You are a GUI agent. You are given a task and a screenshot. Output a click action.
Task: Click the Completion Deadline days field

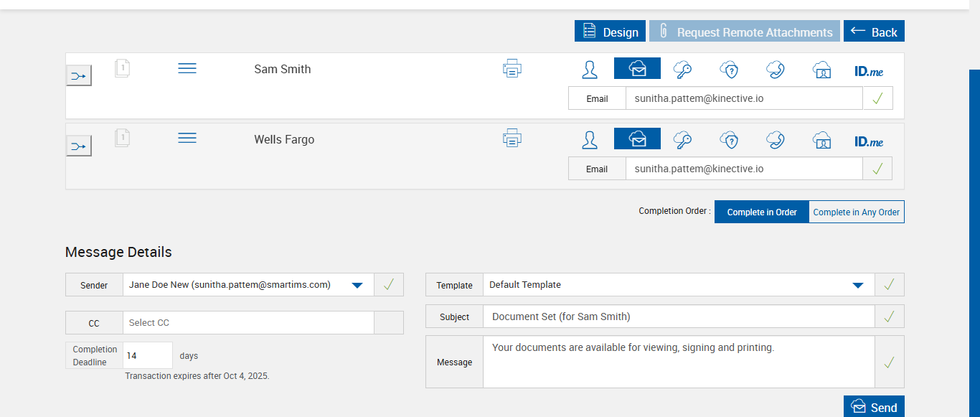[x=147, y=355]
